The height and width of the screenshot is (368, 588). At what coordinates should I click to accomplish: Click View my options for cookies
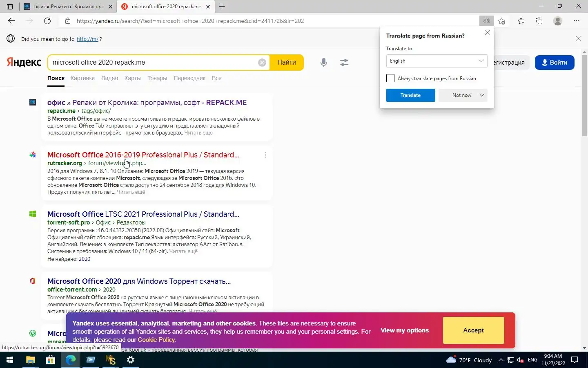coord(405,330)
